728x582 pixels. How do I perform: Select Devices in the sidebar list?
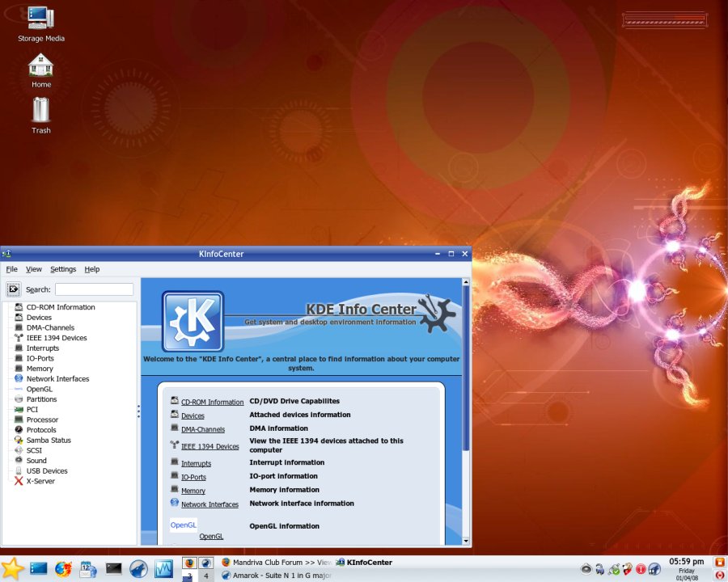point(39,318)
